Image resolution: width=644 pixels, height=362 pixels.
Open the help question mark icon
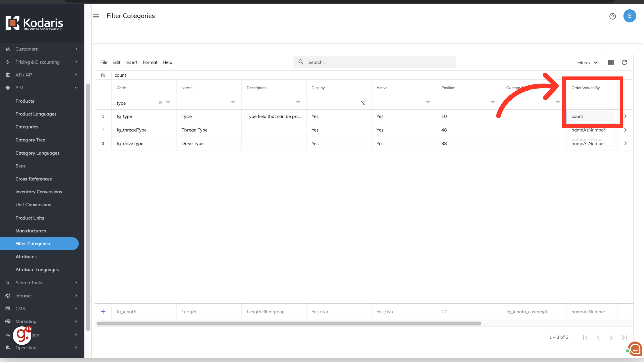(612, 16)
